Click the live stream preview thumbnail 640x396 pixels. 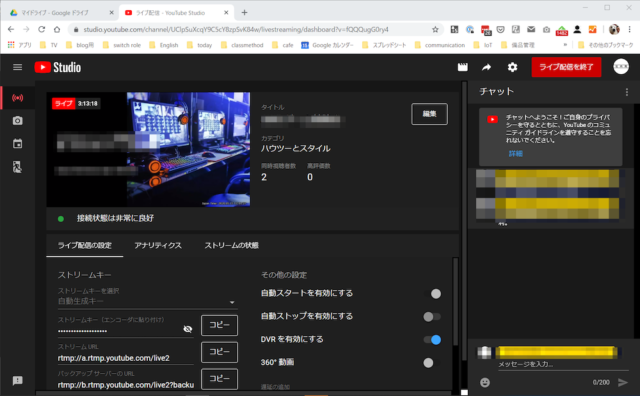point(148,149)
